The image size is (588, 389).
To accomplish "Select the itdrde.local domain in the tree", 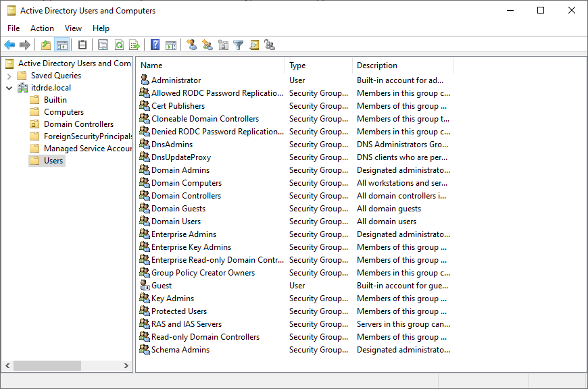I will [51, 88].
